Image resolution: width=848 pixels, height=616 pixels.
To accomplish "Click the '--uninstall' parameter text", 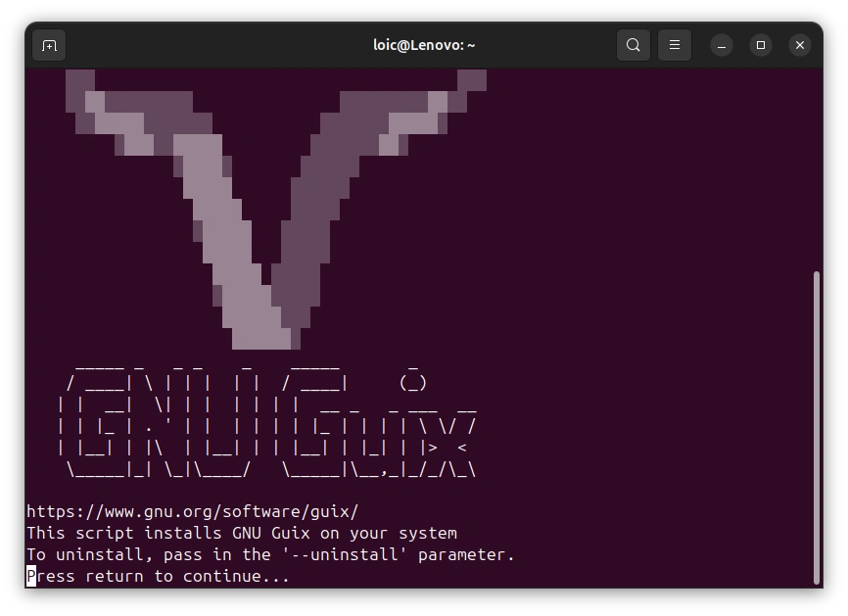I will pos(345,555).
